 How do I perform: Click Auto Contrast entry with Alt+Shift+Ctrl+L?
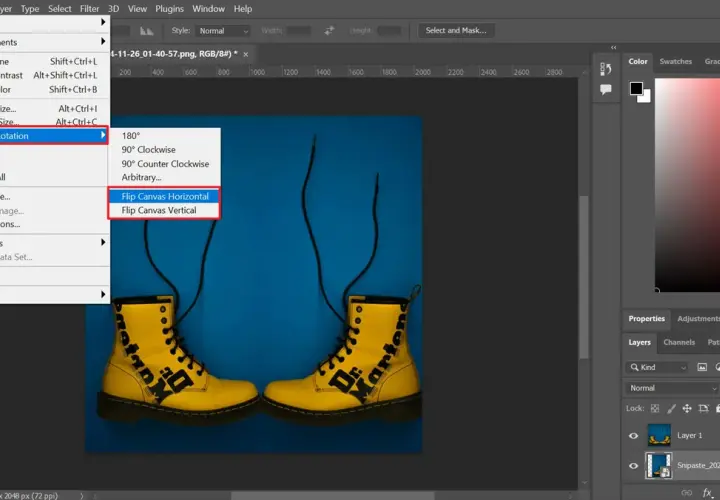click(54, 75)
